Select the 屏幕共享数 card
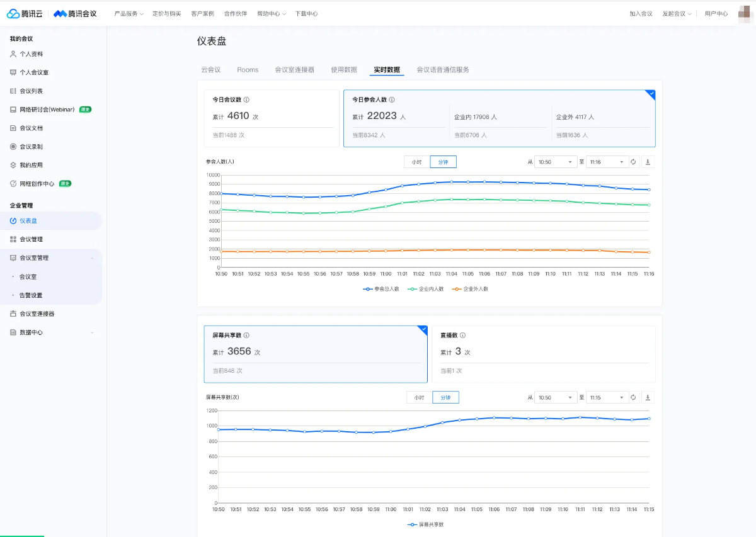756x537 pixels. (x=316, y=354)
